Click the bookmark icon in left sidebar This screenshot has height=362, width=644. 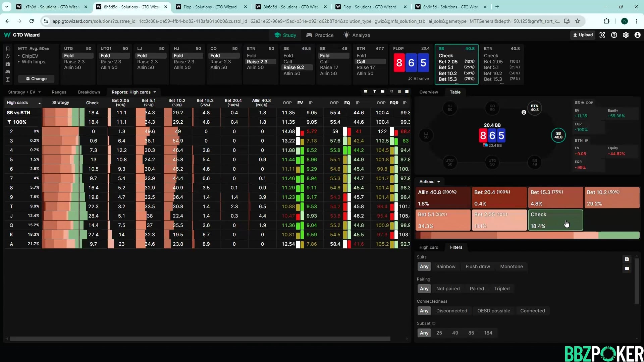8,49
